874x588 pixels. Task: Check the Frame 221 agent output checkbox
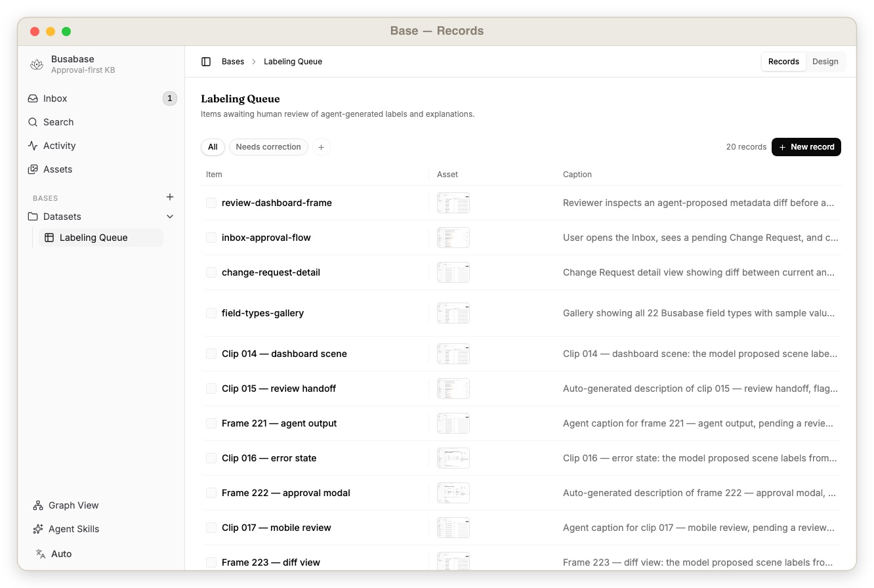pyautogui.click(x=211, y=423)
